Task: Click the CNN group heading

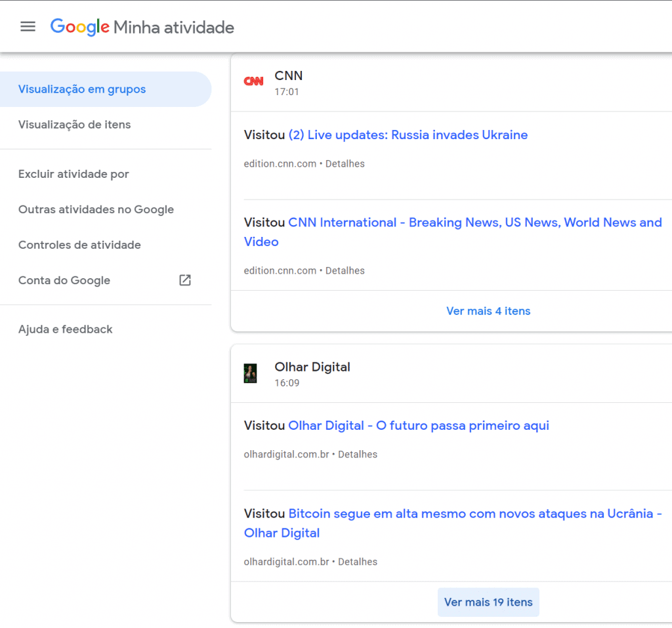Action: point(289,75)
